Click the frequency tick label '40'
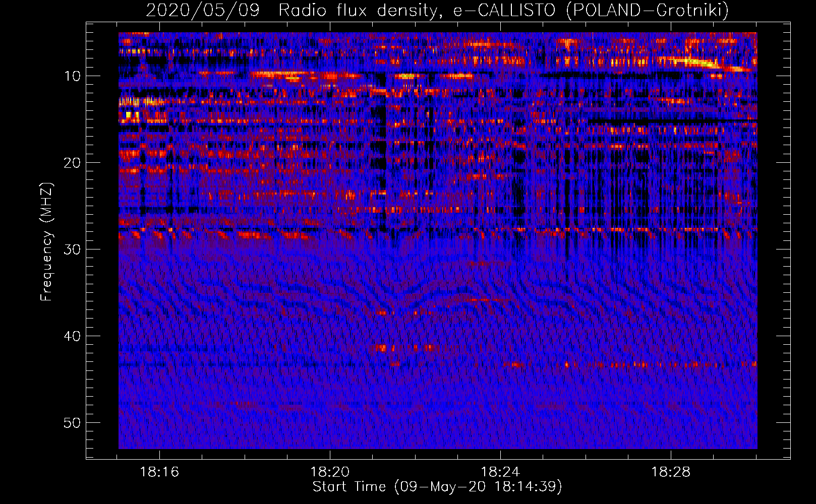 click(72, 336)
